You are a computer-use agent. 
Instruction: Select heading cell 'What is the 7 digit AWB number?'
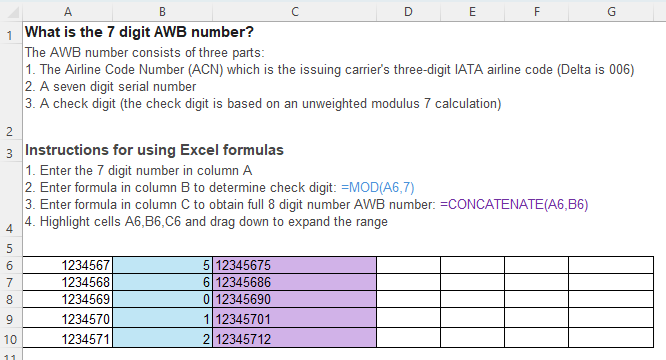pyautogui.click(x=139, y=32)
